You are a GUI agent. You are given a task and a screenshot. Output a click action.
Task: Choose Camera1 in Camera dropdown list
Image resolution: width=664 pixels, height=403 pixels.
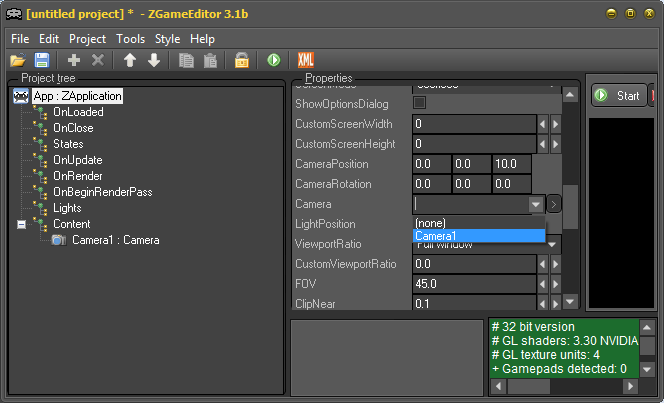479,236
